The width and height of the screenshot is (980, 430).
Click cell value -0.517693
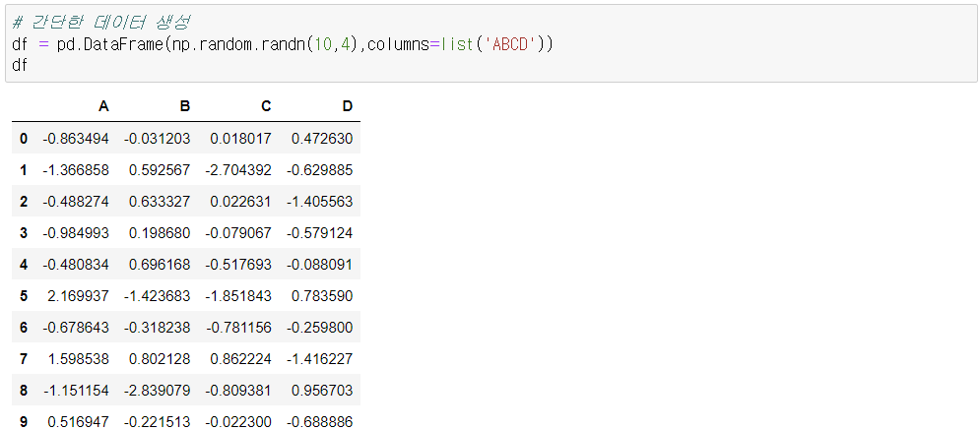point(238,265)
